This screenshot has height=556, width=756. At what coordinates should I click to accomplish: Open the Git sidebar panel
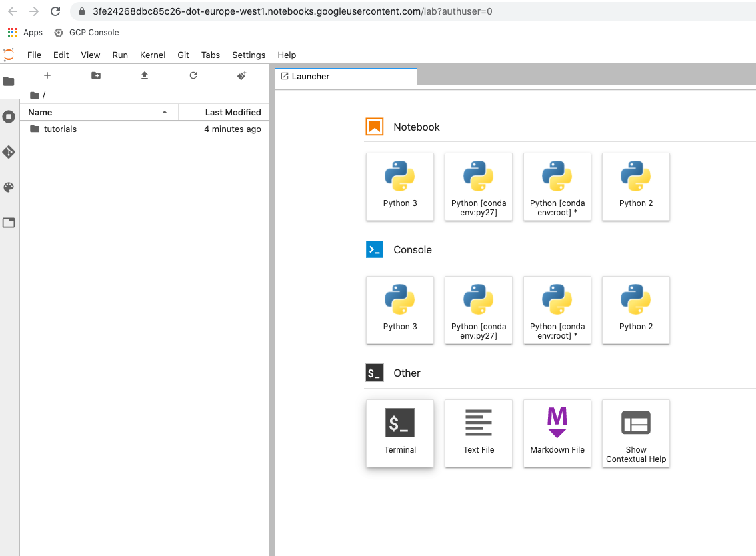pos(9,152)
